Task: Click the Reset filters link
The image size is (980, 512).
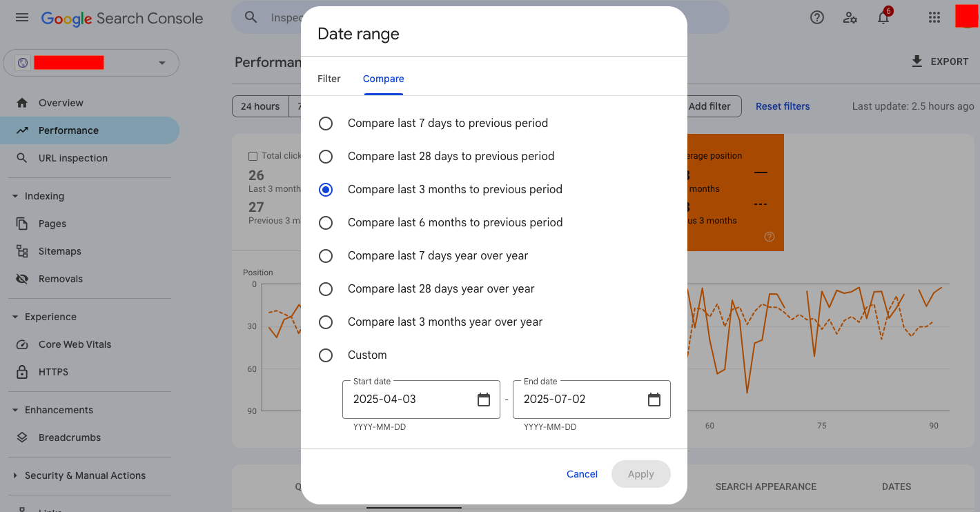Action: point(783,106)
